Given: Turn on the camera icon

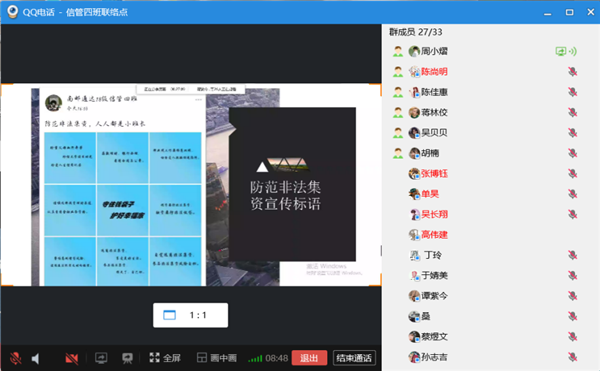Looking at the screenshot, I should tap(72, 358).
